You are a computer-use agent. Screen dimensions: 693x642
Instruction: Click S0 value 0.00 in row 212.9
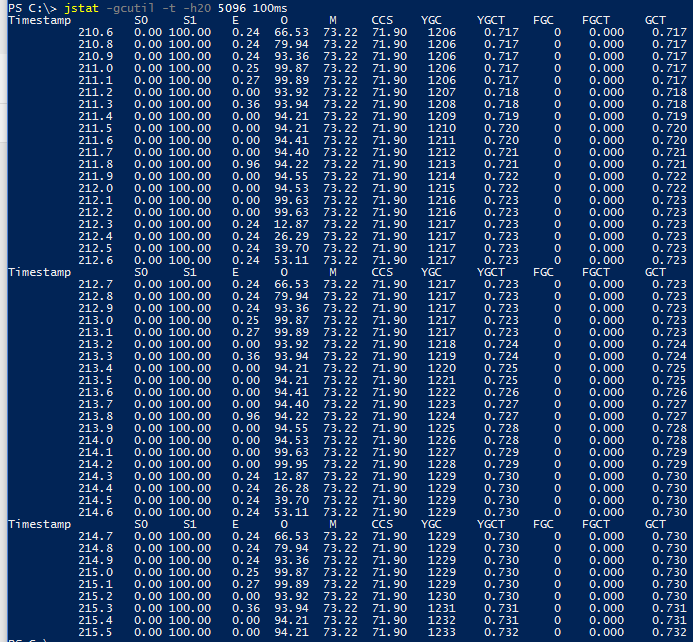(148, 308)
